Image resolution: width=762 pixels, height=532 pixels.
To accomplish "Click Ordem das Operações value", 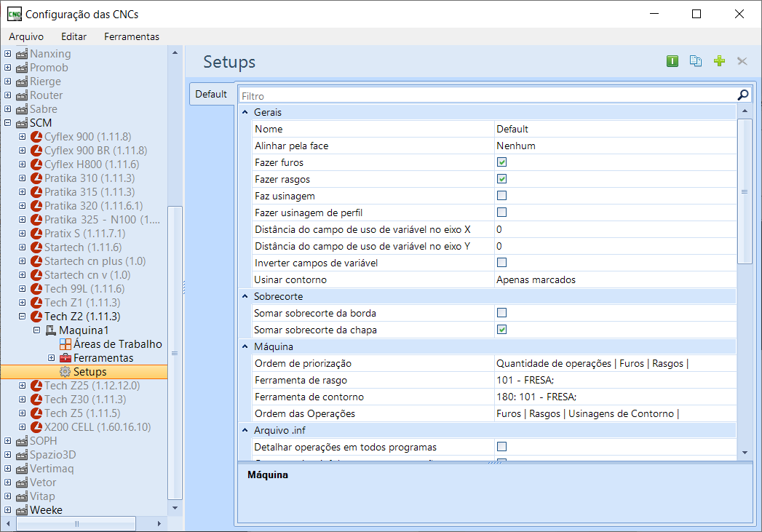I will pyautogui.click(x=615, y=414).
